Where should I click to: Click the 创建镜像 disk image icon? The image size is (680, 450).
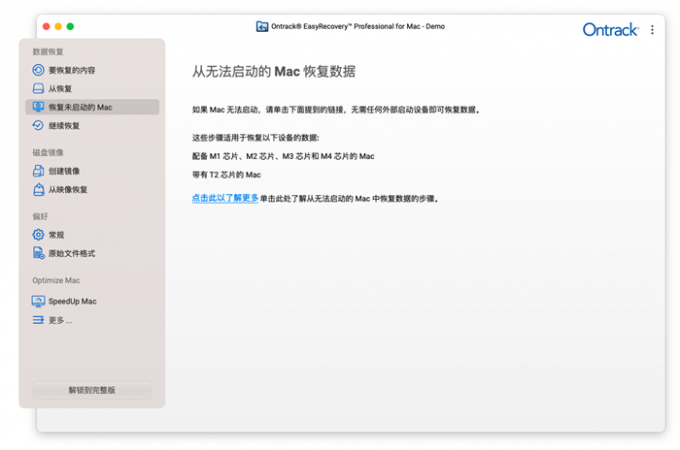[x=38, y=171]
